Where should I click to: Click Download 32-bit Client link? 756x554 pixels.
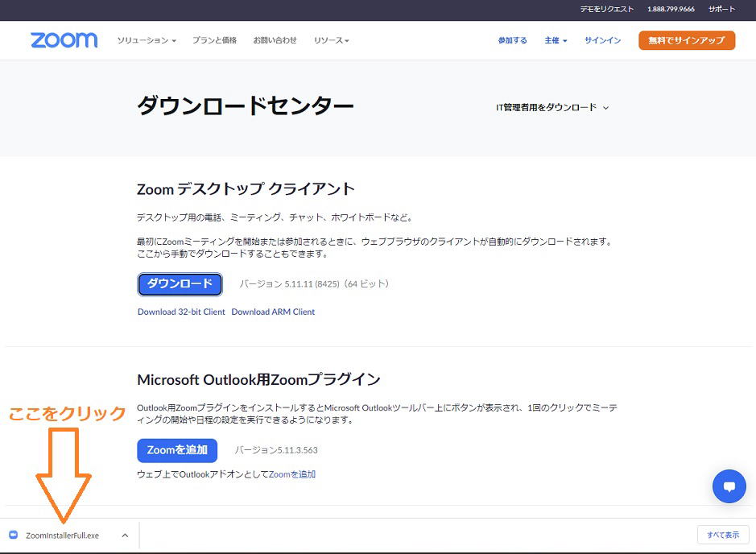coord(181,312)
